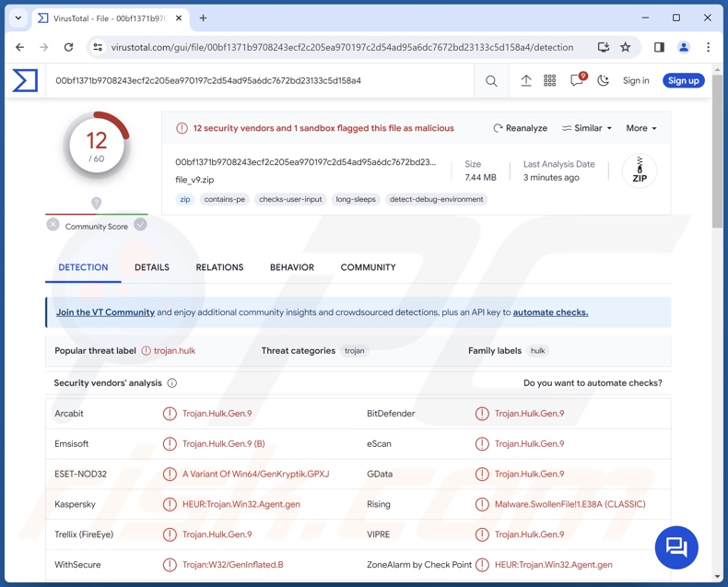Image resolution: width=728 pixels, height=587 pixels.
Task: Toggle the browser side panel
Action: (x=659, y=47)
